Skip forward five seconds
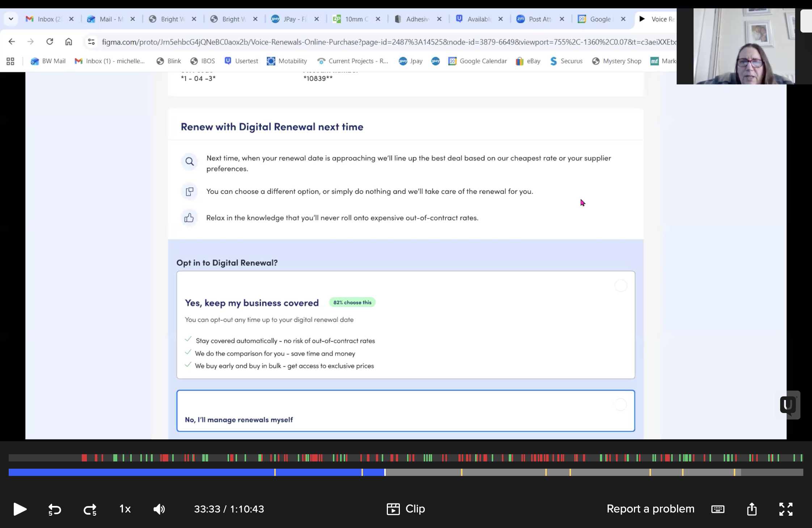 point(90,509)
